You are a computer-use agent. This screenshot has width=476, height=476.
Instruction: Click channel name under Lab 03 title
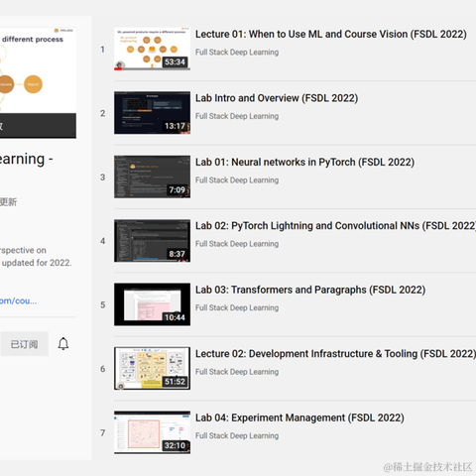(x=237, y=307)
